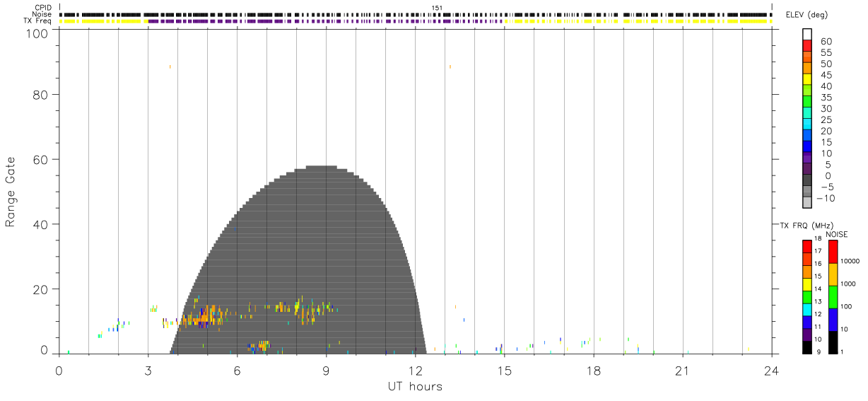The image size is (868, 401).
Task: Click x-axis tick label '3'
Action: [148, 370]
